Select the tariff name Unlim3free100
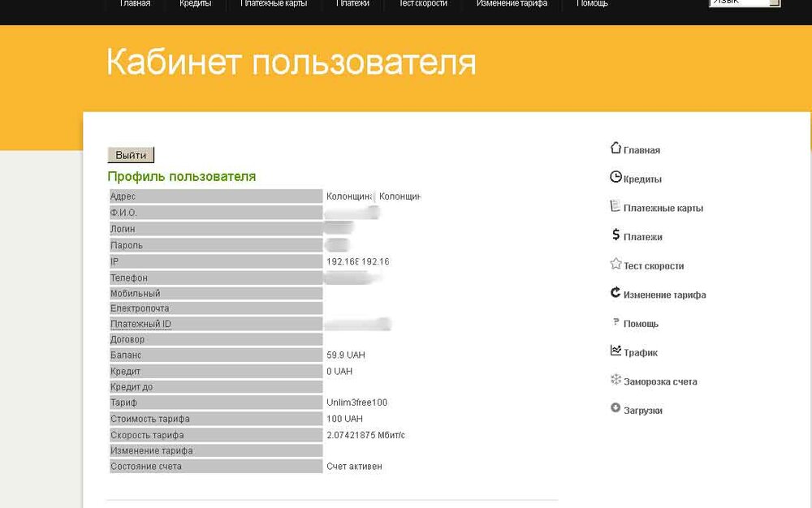This screenshot has width=812, height=508. [356, 403]
